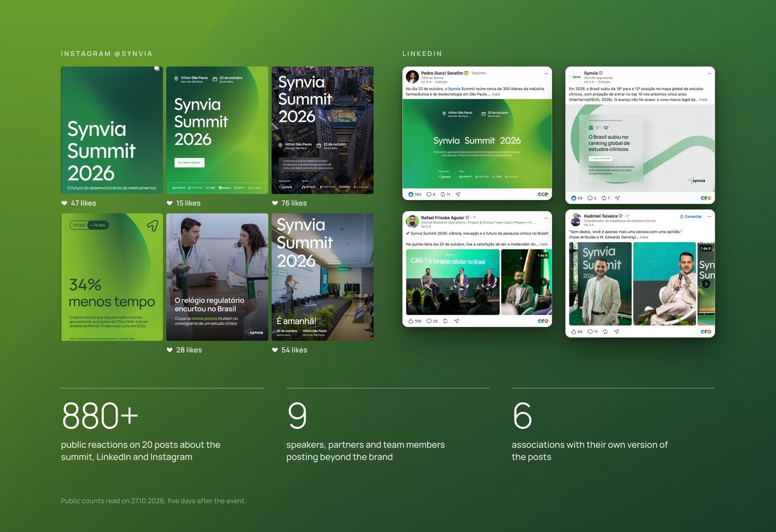Repost Pedro Ducci Serafim's LinkedIn post
Screen dimensions: 776x532
coord(443,195)
